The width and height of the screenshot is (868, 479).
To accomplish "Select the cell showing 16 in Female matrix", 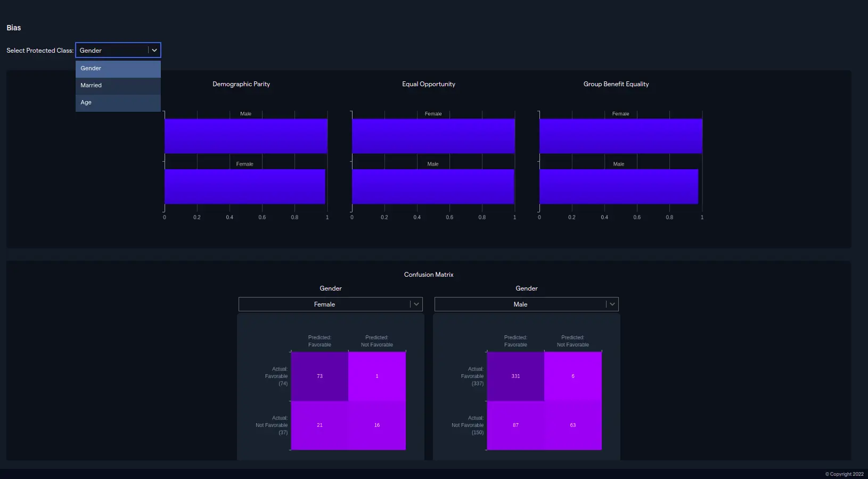I will [x=377, y=425].
